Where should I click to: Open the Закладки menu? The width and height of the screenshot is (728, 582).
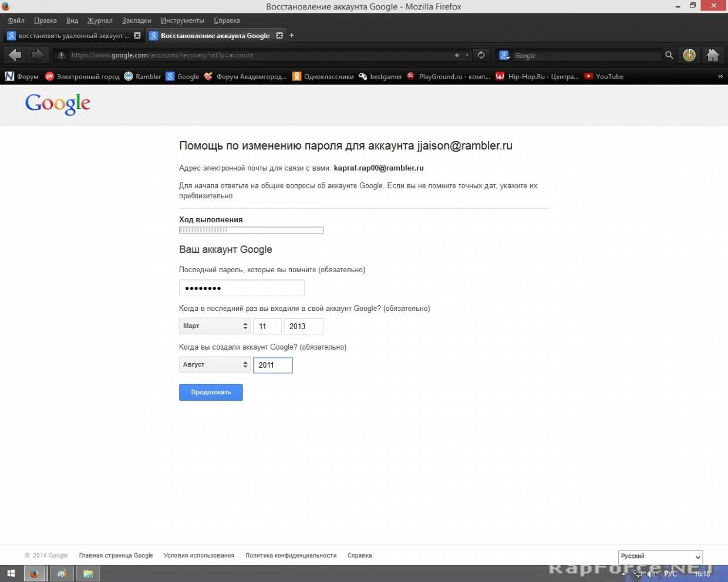tap(137, 21)
